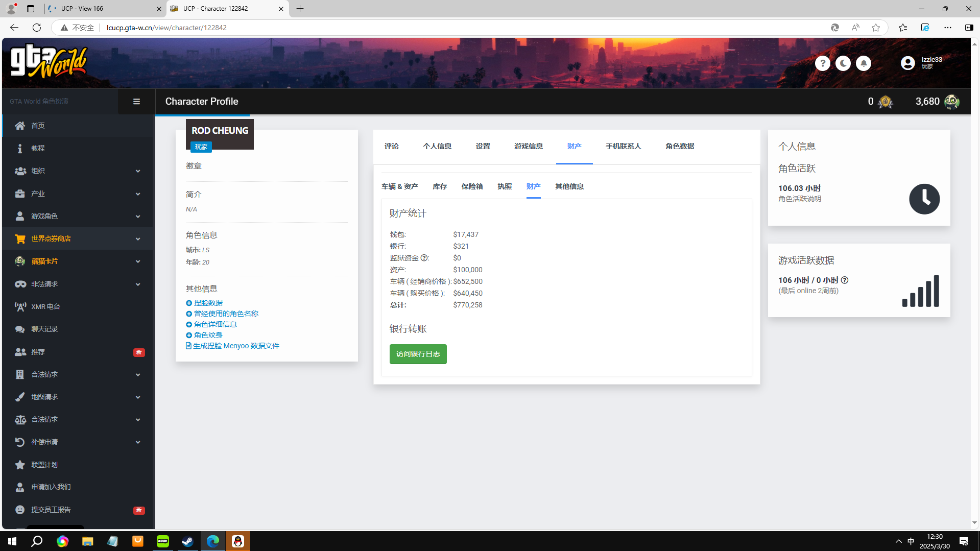Click the Izzie33 user avatar icon
The image size is (980, 551).
907,63
